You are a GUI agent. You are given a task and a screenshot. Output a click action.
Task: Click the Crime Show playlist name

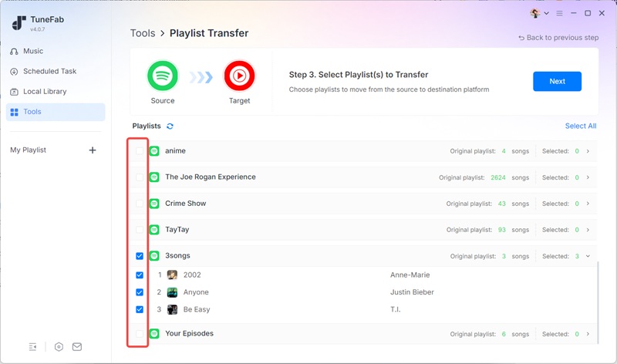pyautogui.click(x=186, y=204)
